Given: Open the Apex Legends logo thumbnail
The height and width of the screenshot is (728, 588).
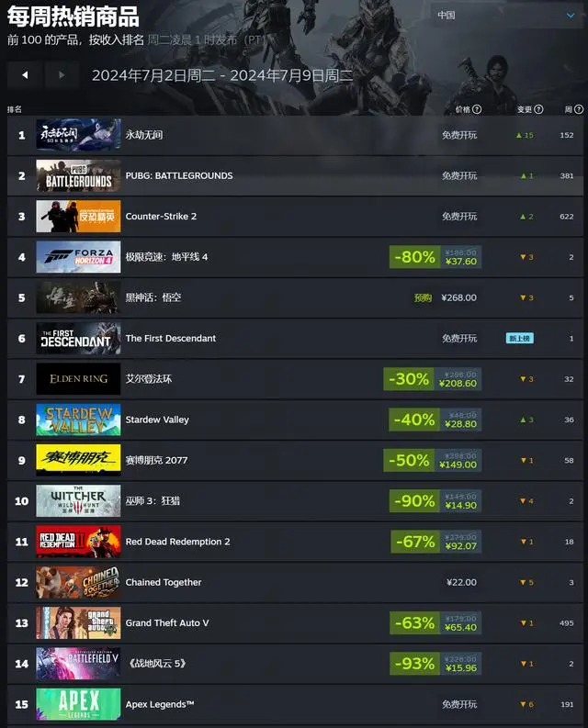Looking at the screenshot, I should point(79,704).
